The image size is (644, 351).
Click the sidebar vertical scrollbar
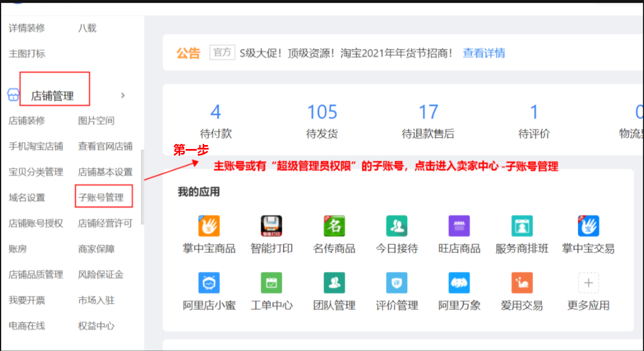(142, 186)
